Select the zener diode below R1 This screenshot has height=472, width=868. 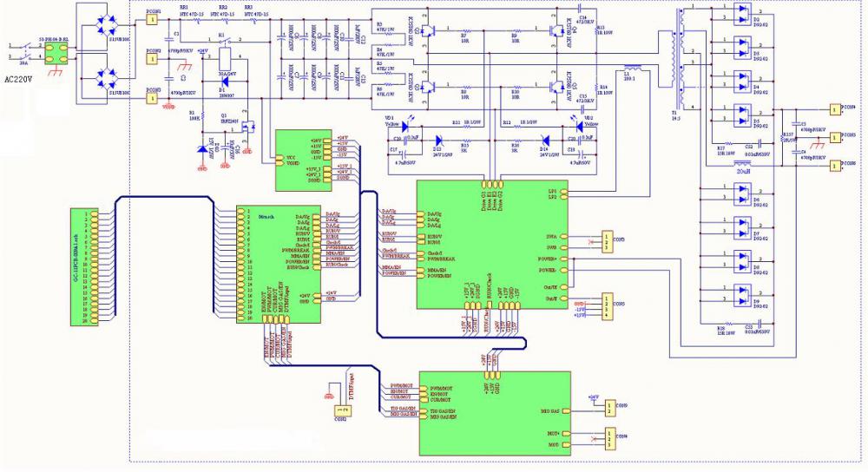click(x=202, y=149)
